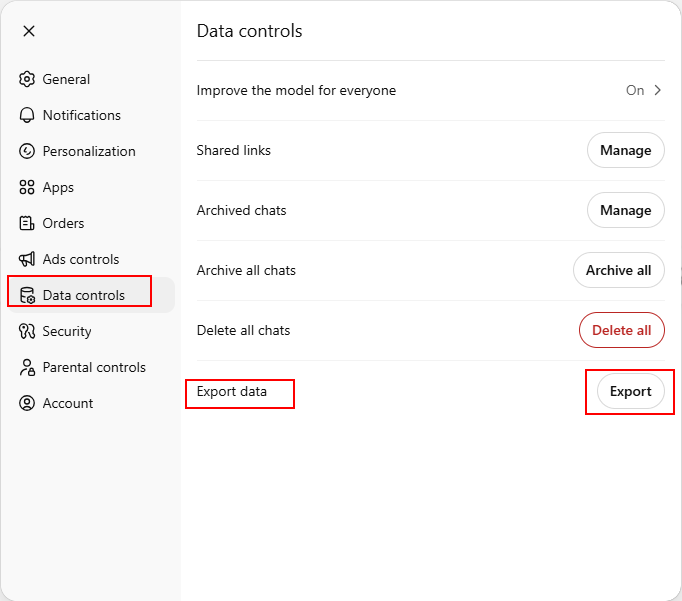682x601 pixels.
Task: Click the Delete all chats label
Action: pyautogui.click(x=243, y=330)
